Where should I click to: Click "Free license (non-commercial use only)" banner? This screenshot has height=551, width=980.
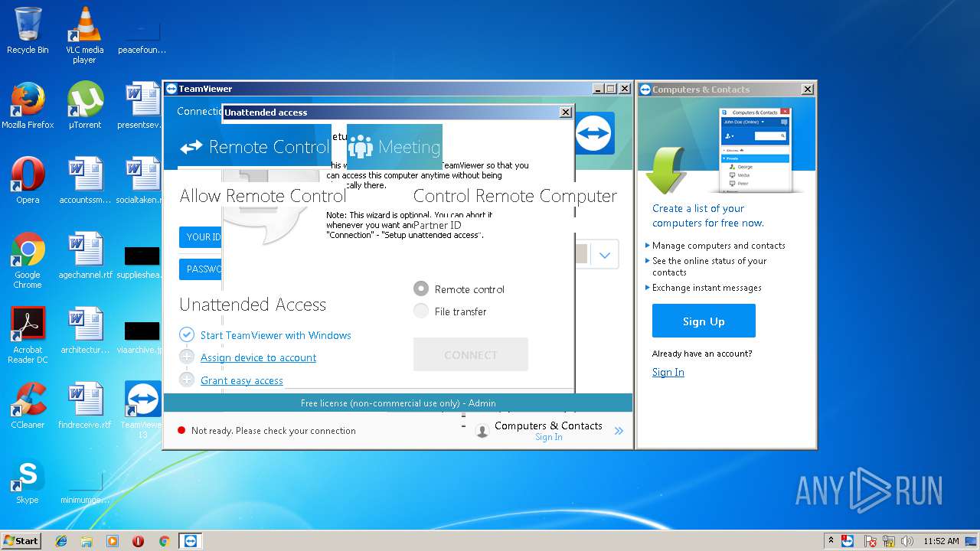pyautogui.click(x=398, y=403)
